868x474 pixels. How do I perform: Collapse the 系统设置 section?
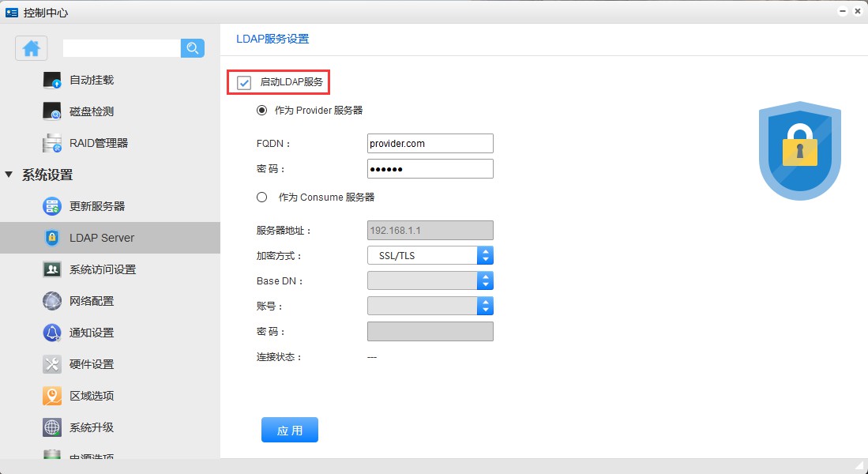[9, 175]
